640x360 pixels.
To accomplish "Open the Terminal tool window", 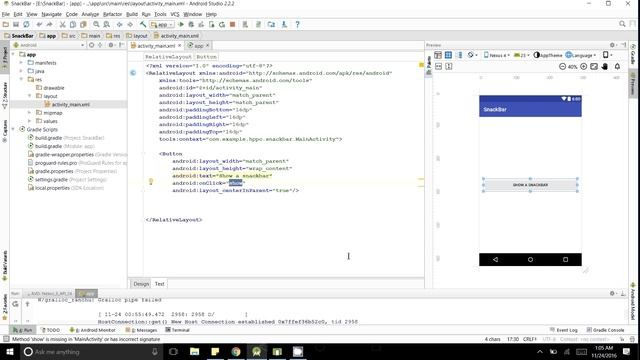I will point(178,330).
